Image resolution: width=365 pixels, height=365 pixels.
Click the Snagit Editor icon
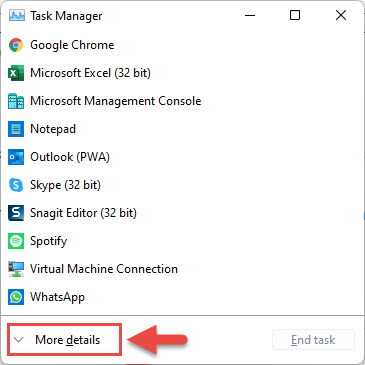(x=16, y=213)
